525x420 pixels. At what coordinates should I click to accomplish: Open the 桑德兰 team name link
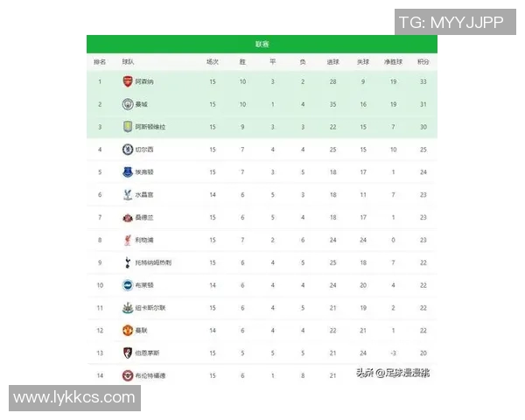144,217
